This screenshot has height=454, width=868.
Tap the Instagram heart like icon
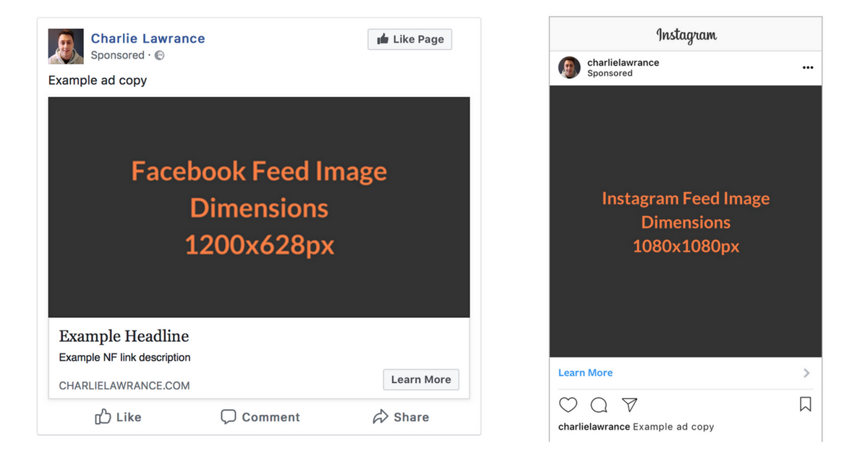[569, 405]
